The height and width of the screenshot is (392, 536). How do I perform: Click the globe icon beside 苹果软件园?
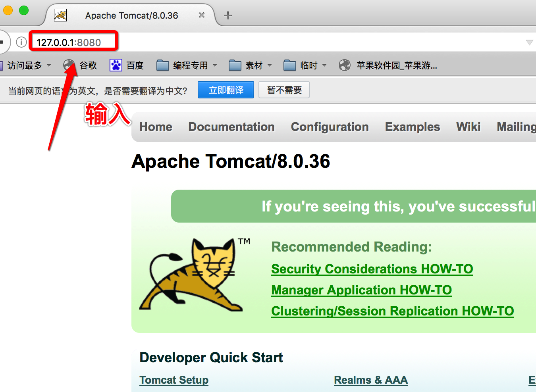pos(345,65)
